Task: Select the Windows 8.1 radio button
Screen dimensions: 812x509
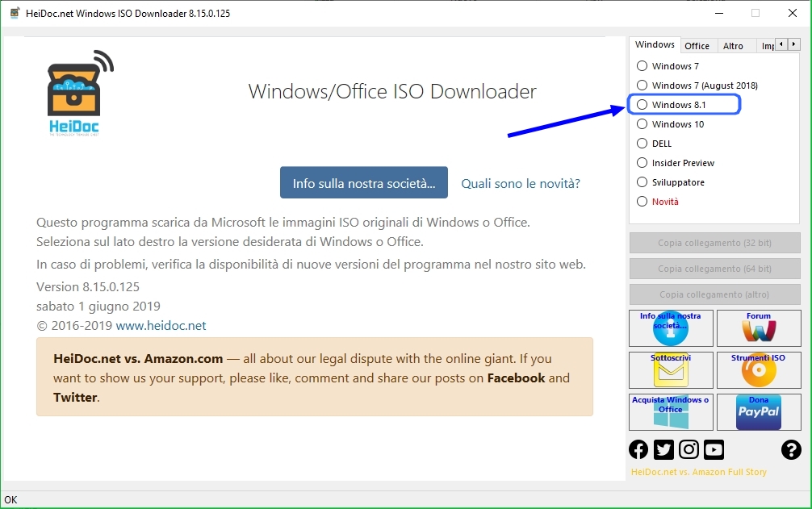Action: click(x=642, y=105)
